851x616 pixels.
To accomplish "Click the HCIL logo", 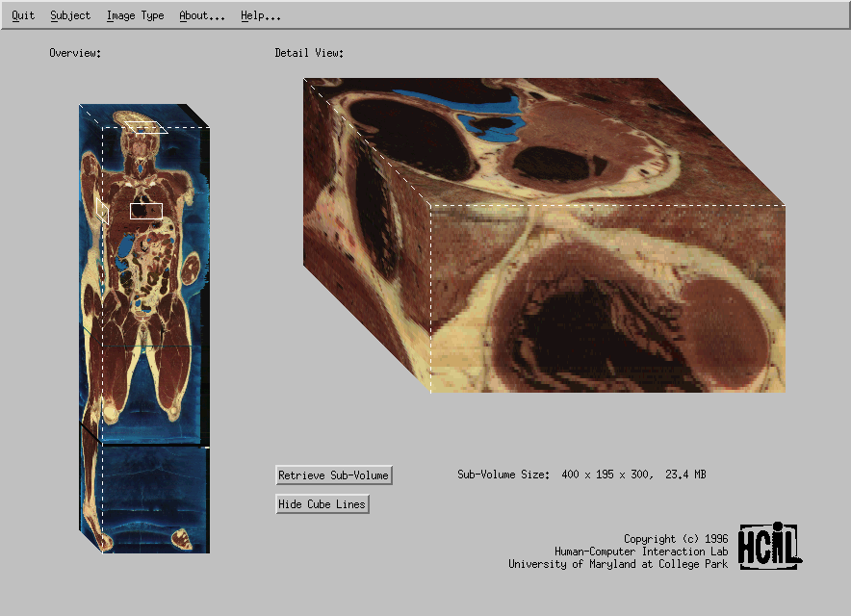I will (769, 546).
